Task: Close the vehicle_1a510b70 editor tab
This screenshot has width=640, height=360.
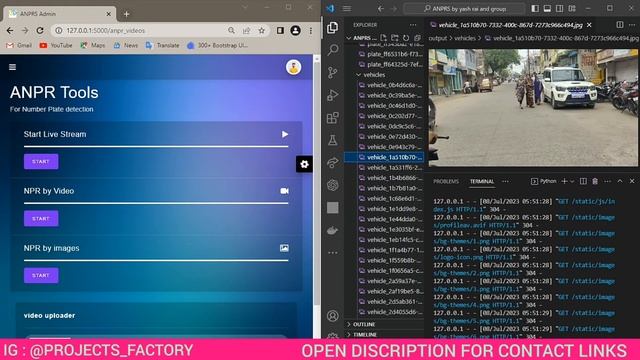Action: (x=589, y=25)
